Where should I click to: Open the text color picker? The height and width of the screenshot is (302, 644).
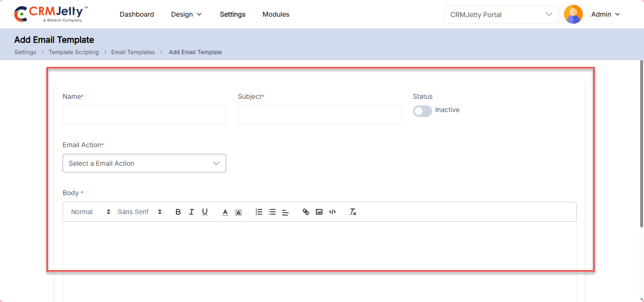(x=225, y=212)
